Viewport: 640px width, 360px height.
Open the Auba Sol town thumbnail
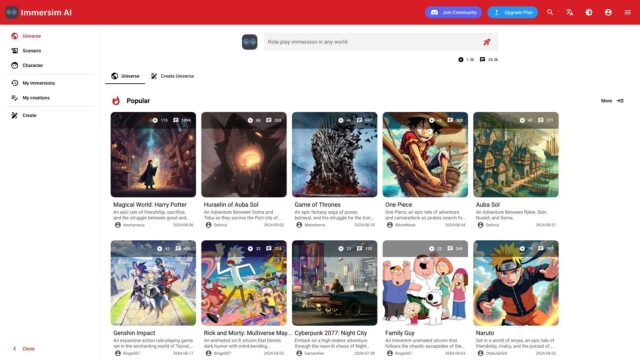pos(516,155)
